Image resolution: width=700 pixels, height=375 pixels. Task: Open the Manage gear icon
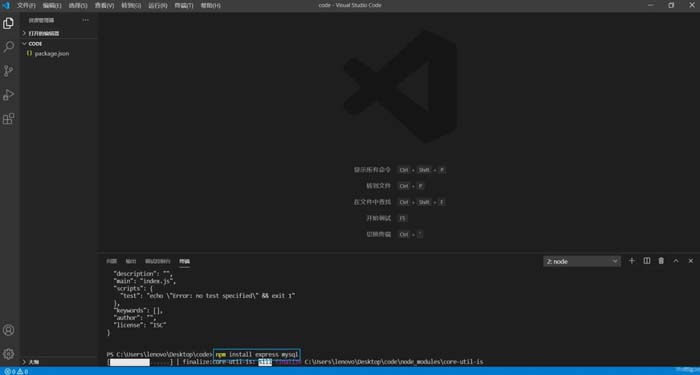coord(8,354)
